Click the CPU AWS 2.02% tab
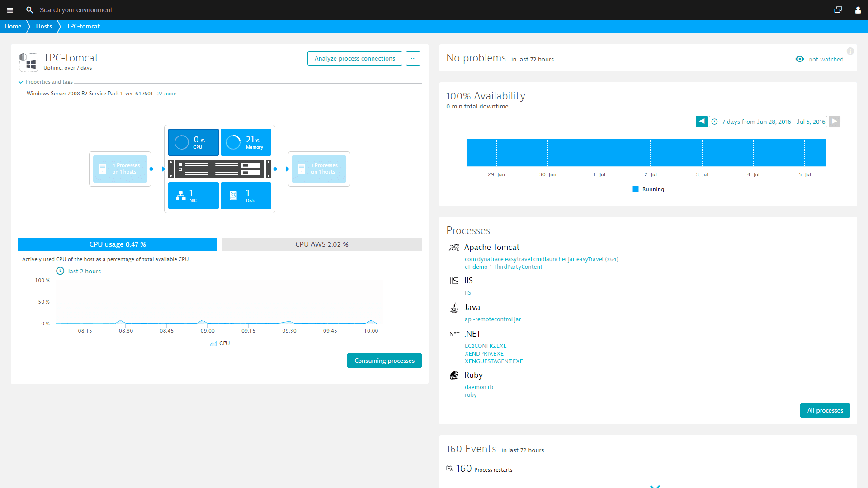The height and width of the screenshot is (488, 868). [321, 244]
